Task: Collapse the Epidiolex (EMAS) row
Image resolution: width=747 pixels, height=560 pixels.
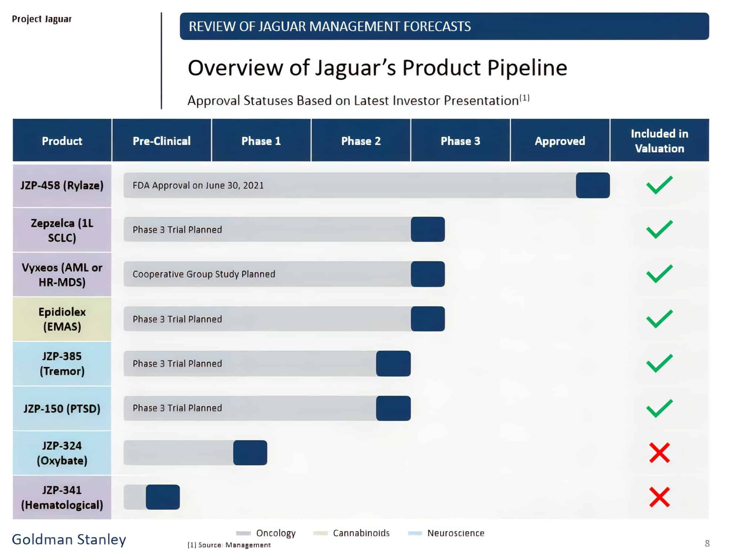Action: tap(62, 319)
